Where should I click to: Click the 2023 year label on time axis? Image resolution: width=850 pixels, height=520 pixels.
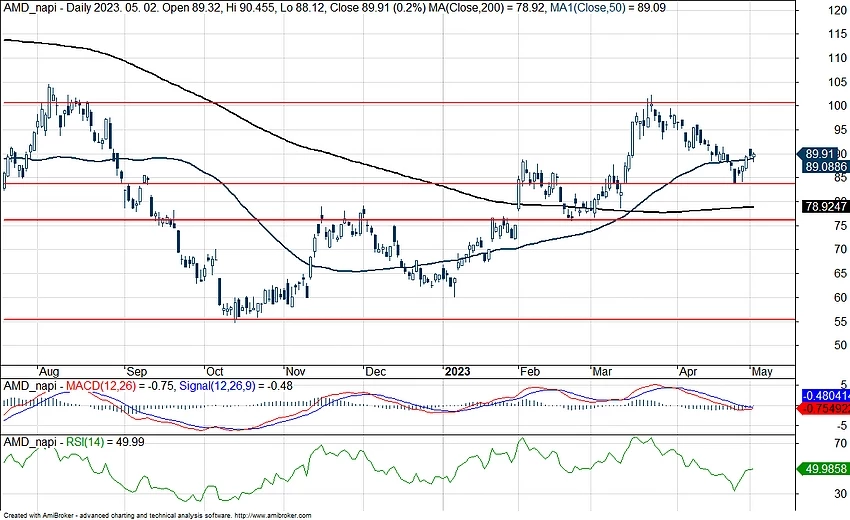click(457, 372)
